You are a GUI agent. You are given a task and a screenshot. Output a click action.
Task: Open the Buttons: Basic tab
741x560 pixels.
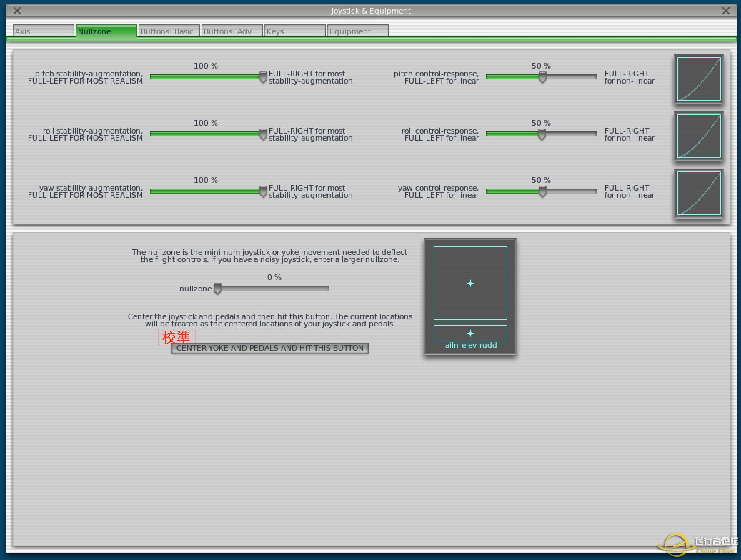(169, 31)
